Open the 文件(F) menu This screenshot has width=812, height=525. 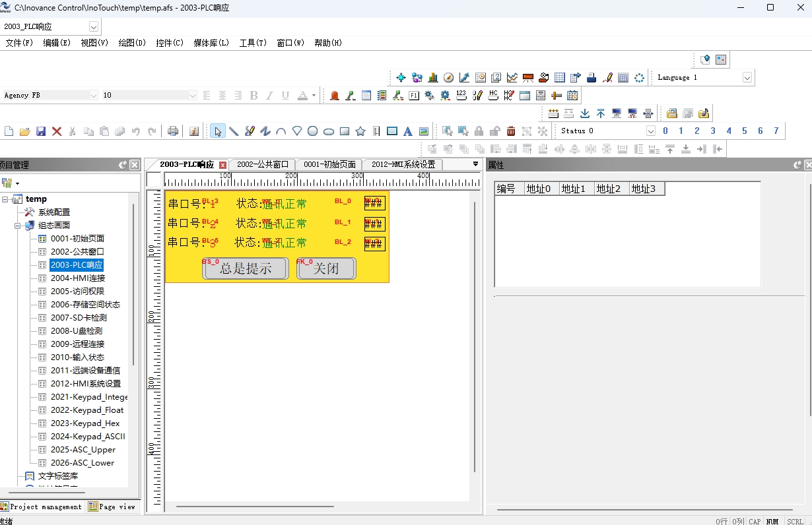[19, 43]
